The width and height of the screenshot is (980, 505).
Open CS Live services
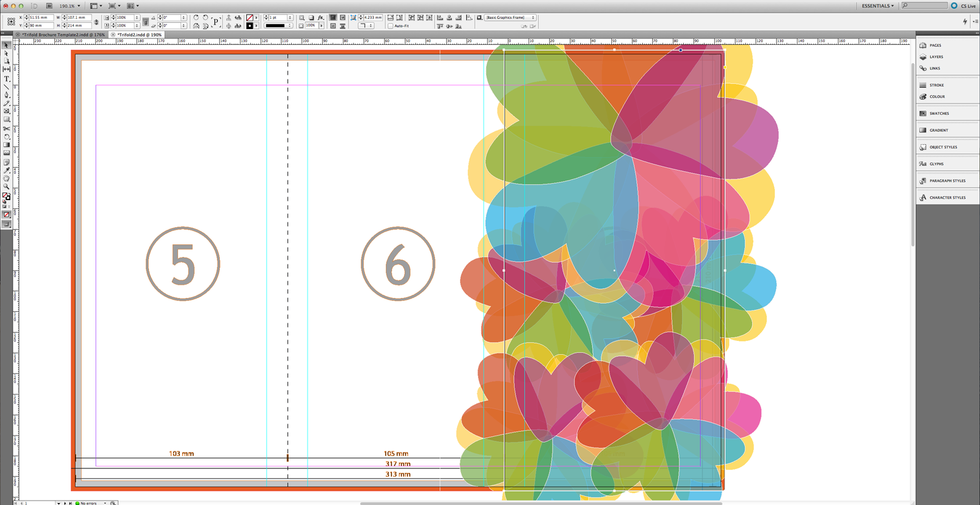[964, 6]
